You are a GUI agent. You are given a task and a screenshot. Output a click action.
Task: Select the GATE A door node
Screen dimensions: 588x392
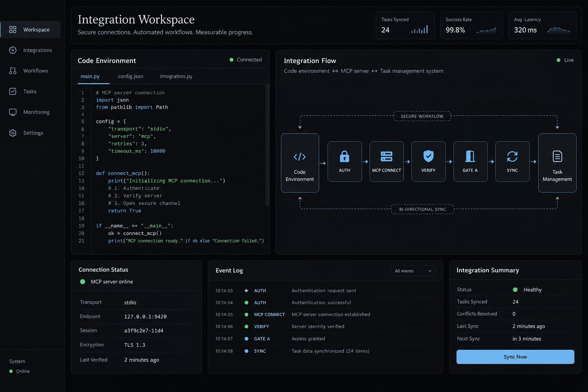point(470,162)
